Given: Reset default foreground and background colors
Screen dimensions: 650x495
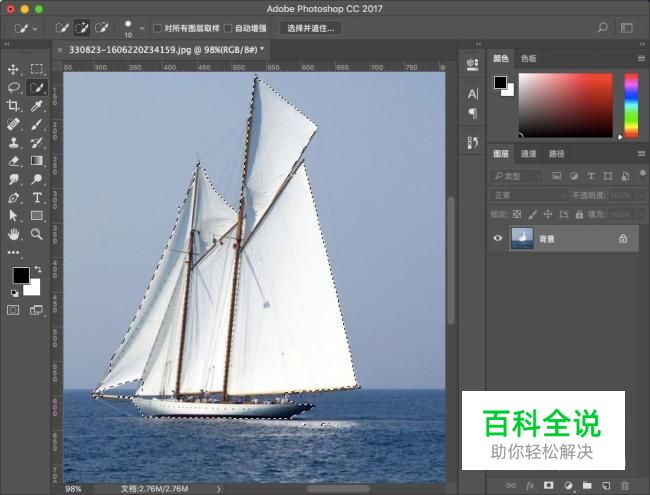Looking at the screenshot, I should [x=15, y=294].
